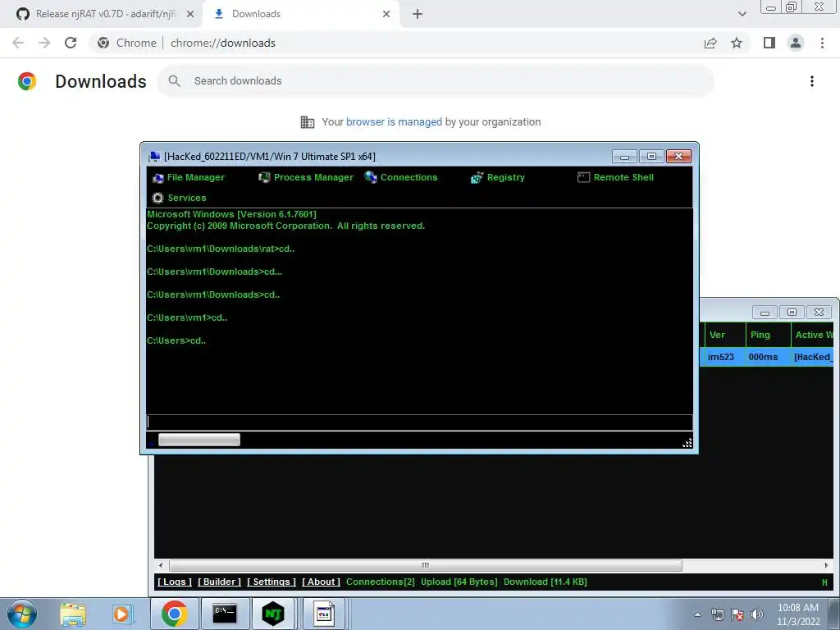Open Windows Explorer from the taskbar
Viewport: 840px width, 630px height.
[x=73, y=614]
